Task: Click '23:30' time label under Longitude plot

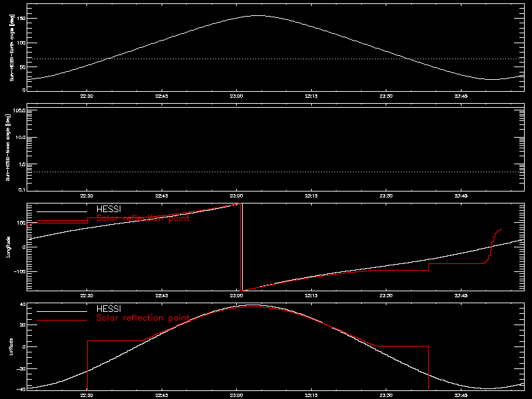Action: click(x=386, y=296)
